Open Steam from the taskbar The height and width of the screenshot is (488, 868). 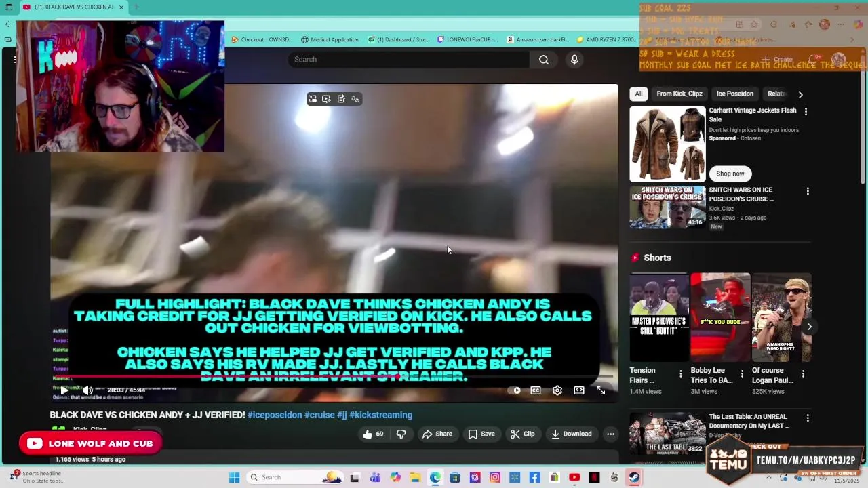[634, 477]
